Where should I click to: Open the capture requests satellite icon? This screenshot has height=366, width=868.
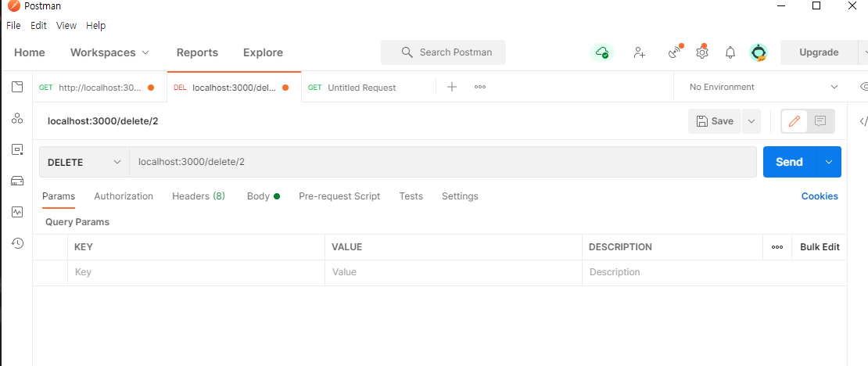(x=675, y=52)
